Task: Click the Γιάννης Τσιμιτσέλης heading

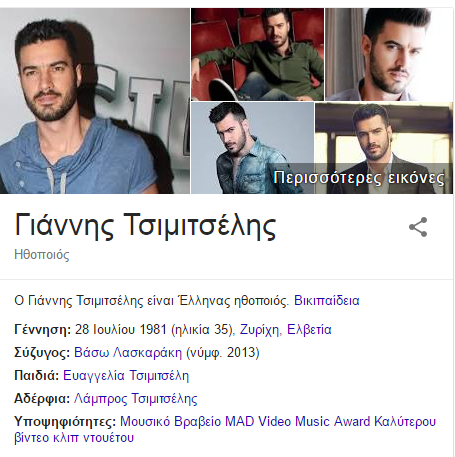Action: click(145, 226)
